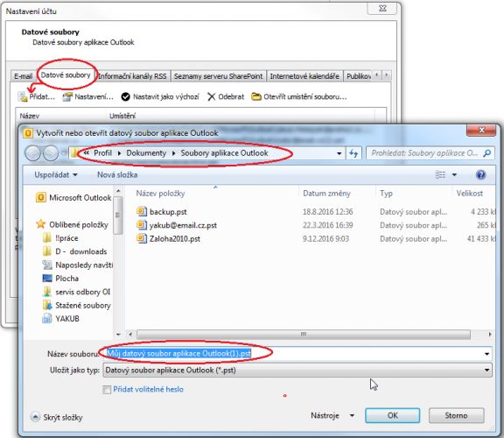Sort by Název položky column header

click(160, 194)
